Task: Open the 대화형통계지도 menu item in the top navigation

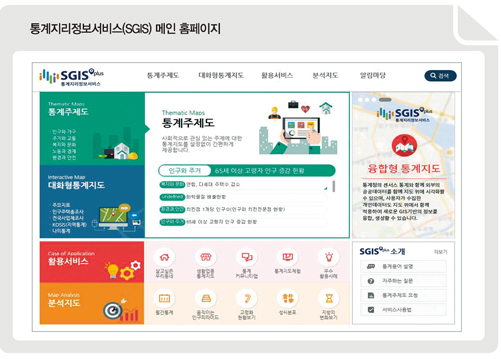Action: (x=221, y=75)
